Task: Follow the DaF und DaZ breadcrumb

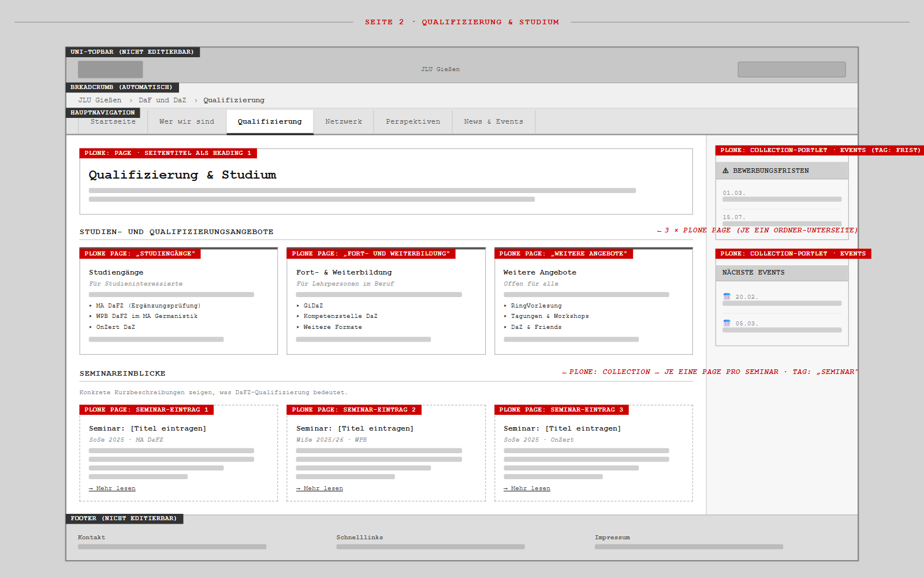Action: click(x=162, y=100)
